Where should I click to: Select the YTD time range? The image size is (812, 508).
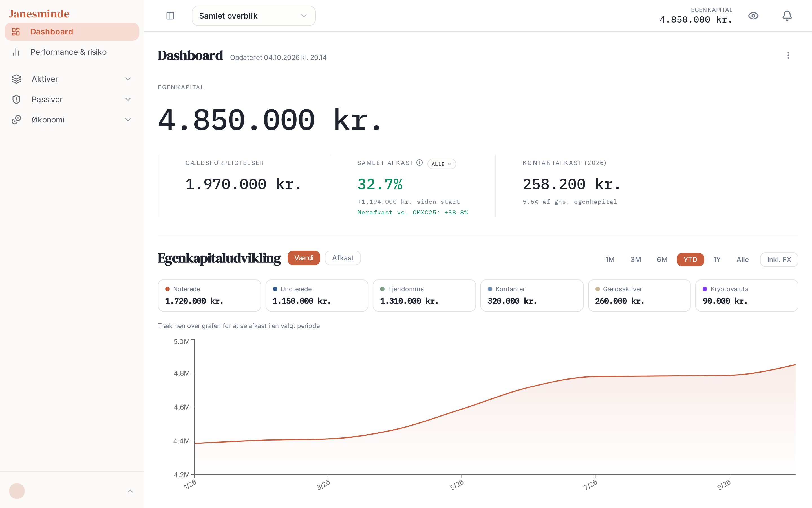(690, 259)
